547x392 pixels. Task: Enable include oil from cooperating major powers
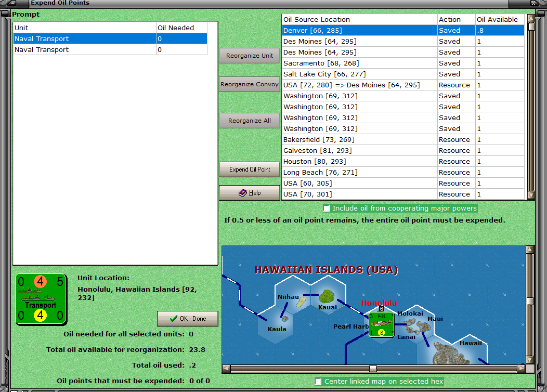pos(327,208)
